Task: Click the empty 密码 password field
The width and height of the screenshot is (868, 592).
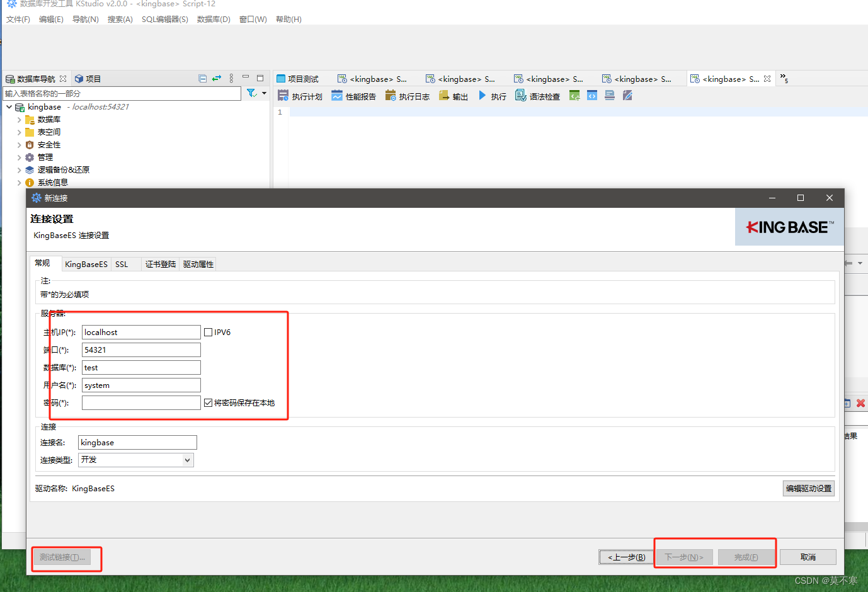Action: tap(141, 403)
